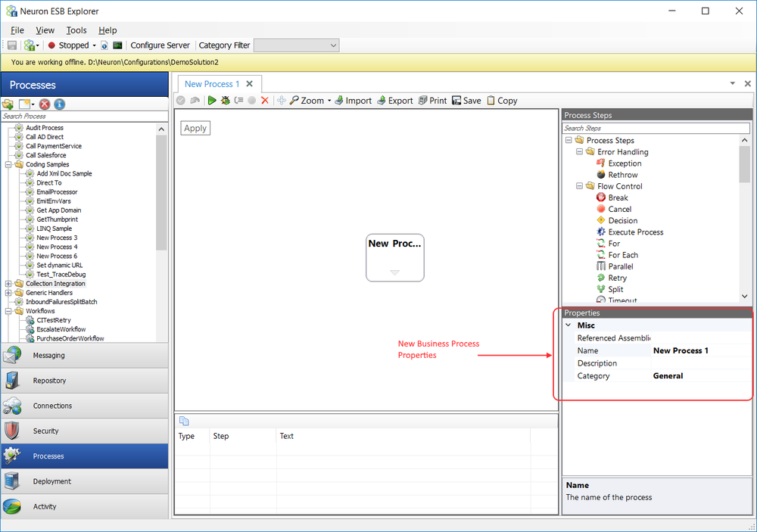Viewport: 757px width, 532px height.
Task: Click the magnifier Zoom icon
Action: [294, 101]
